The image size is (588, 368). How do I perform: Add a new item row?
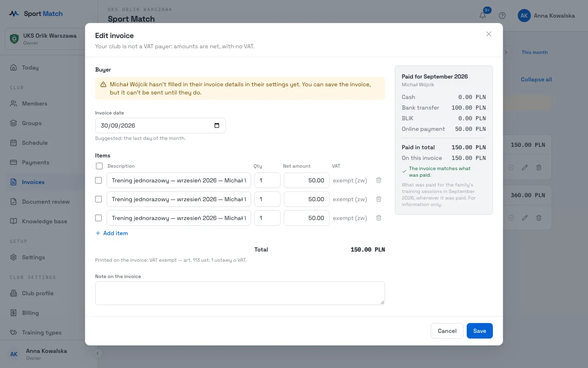(111, 233)
